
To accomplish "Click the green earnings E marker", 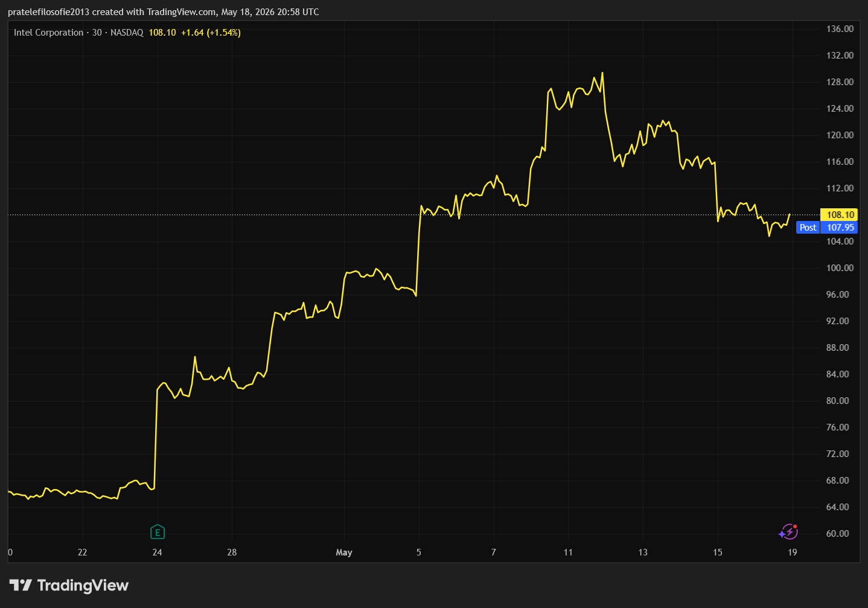I will (157, 532).
